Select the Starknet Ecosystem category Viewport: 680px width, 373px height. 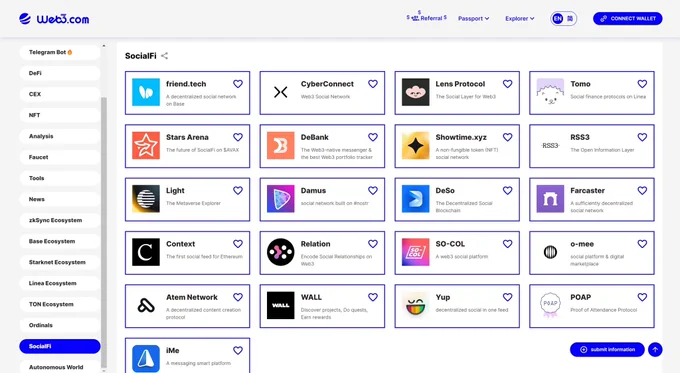click(x=60, y=262)
